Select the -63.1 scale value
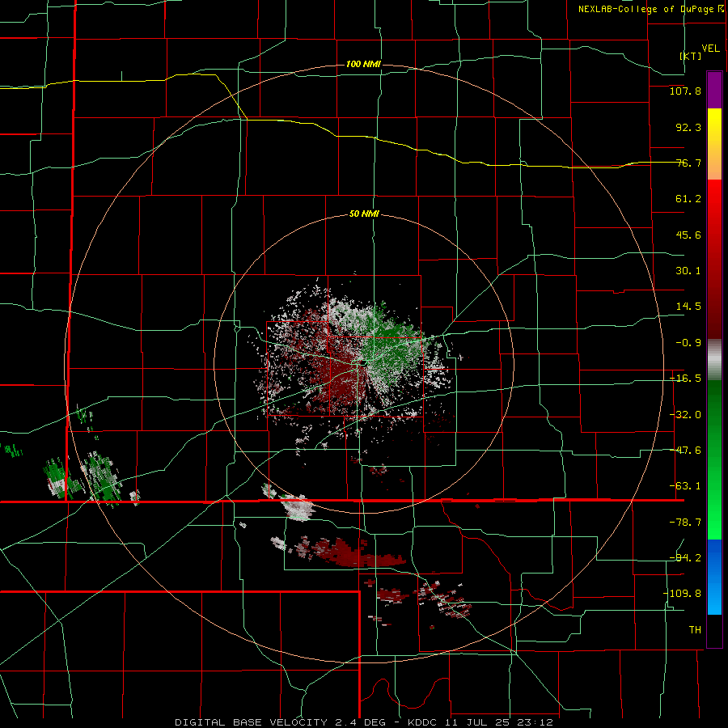Screen dimensions: 728x728 coord(685,486)
